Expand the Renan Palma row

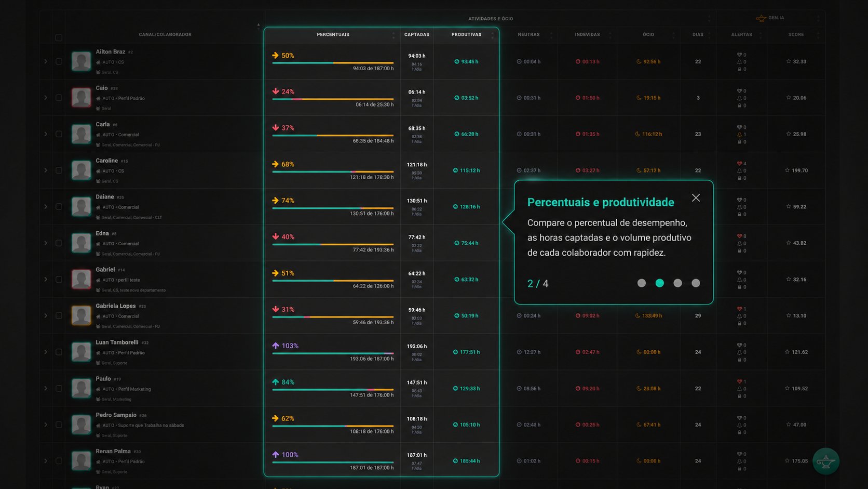(x=46, y=461)
